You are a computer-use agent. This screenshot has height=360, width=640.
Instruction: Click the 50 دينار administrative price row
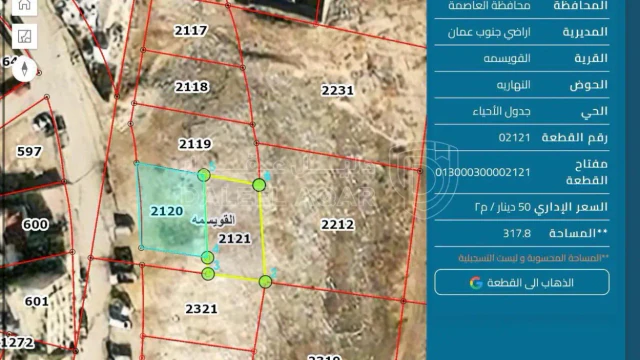522,207
